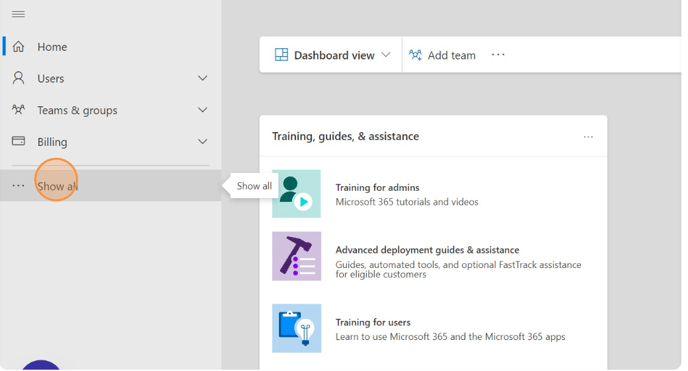Open Advanced deployment guides & assistance link
The height and width of the screenshot is (371, 688).
(427, 250)
